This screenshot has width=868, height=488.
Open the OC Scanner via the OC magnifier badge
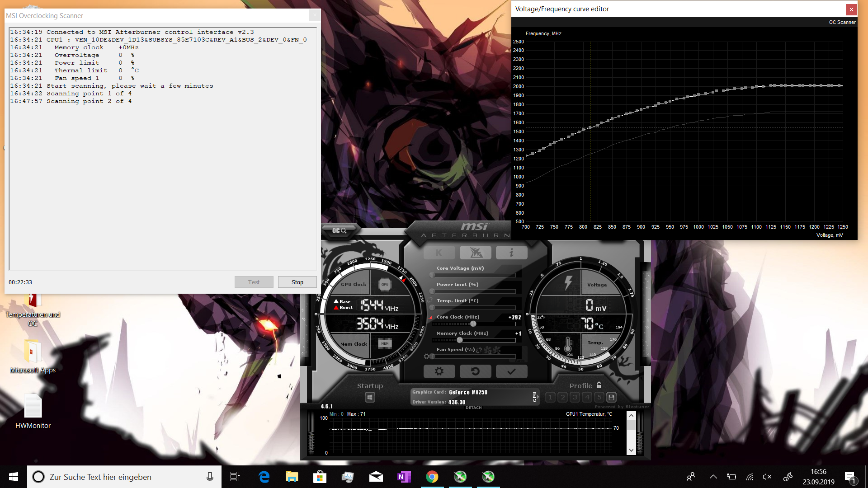click(339, 231)
